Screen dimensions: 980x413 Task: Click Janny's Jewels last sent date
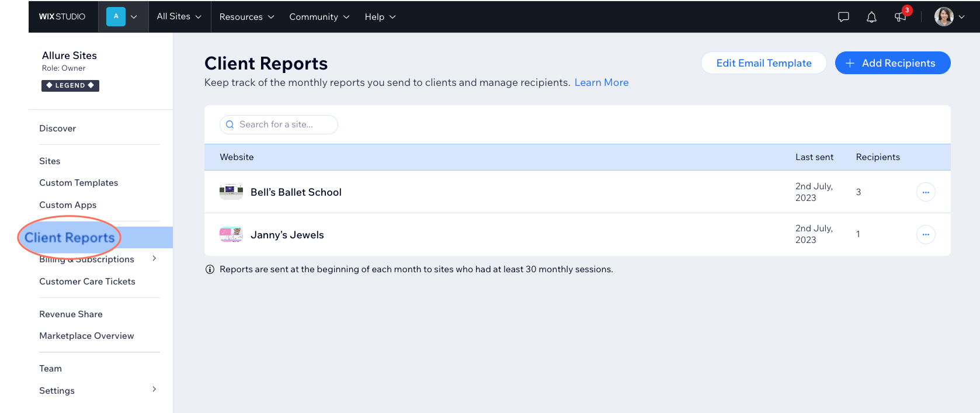[814, 234]
